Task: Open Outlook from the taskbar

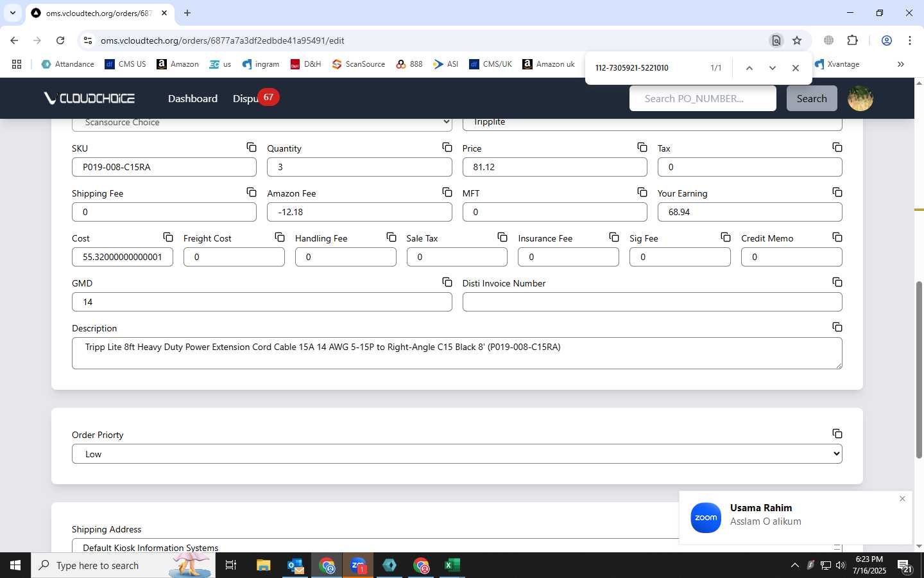Action: click(x=295, y=565)
